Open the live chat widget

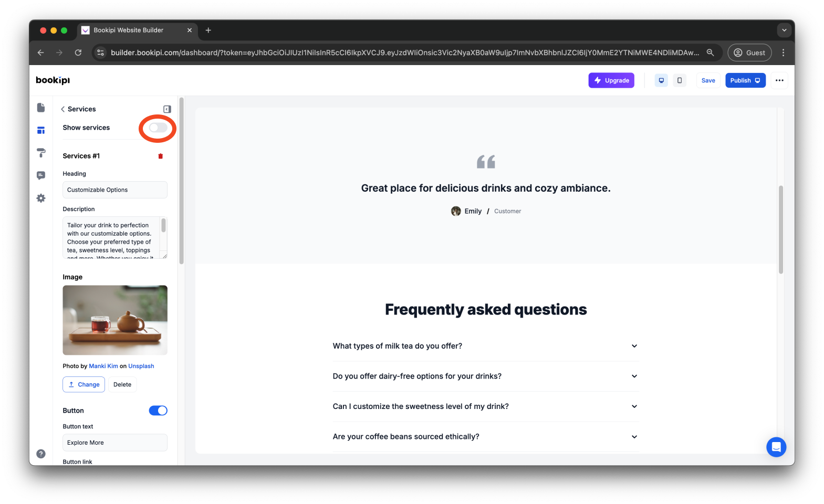[776, 447]
